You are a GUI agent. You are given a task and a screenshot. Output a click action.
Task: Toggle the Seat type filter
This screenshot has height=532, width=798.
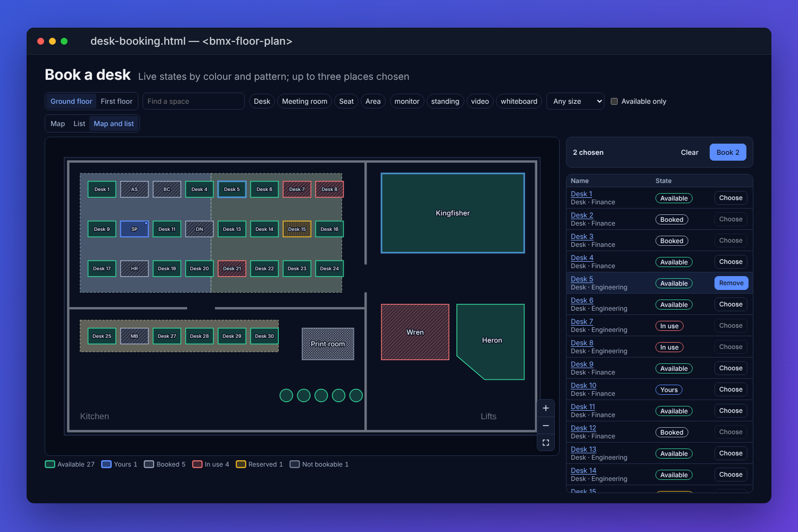point(346,101)
